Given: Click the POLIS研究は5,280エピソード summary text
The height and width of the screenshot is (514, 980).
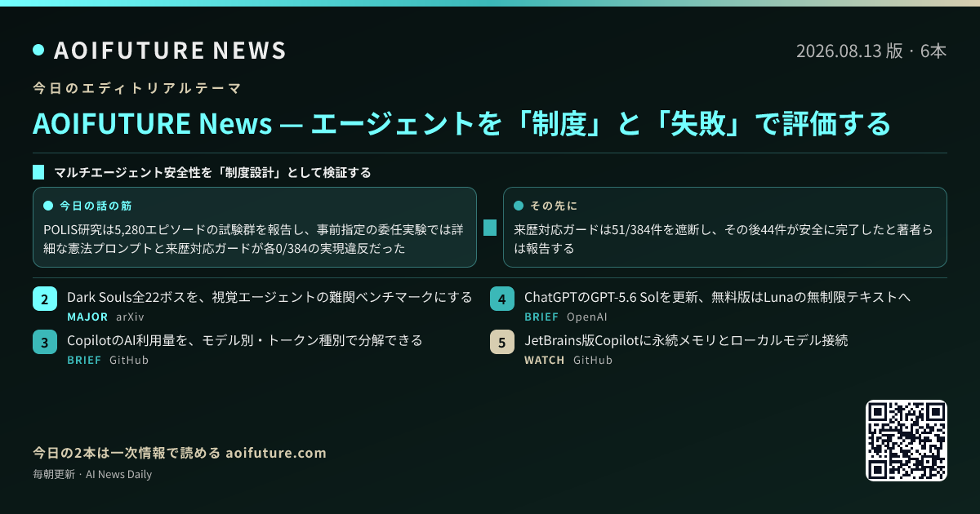Looking at the screenshot, I should (253, 239).
